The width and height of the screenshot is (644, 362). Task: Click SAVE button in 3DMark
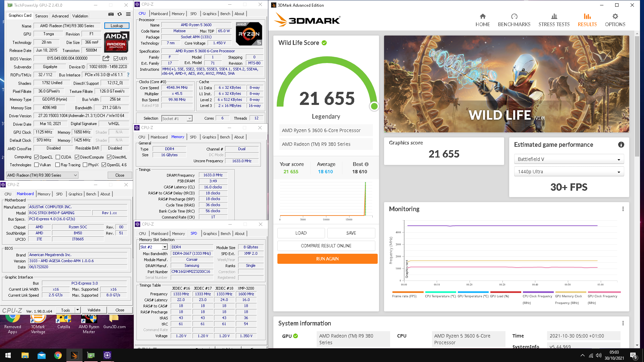click(x=351, y=233)
